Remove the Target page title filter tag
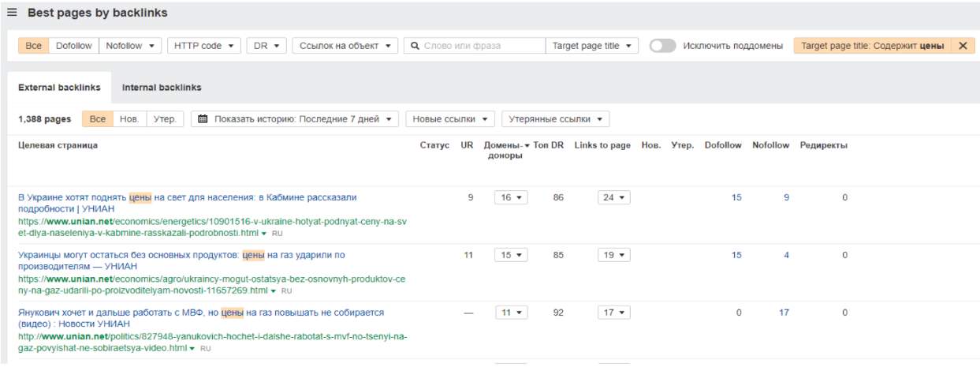This screenshot has height=367, width=980. tap(962, 46)
